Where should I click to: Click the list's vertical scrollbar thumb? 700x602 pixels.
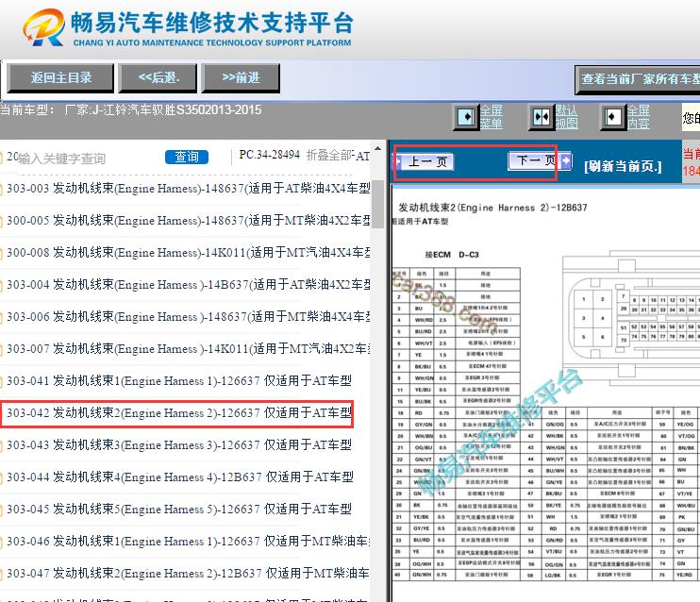pos(377,204)
